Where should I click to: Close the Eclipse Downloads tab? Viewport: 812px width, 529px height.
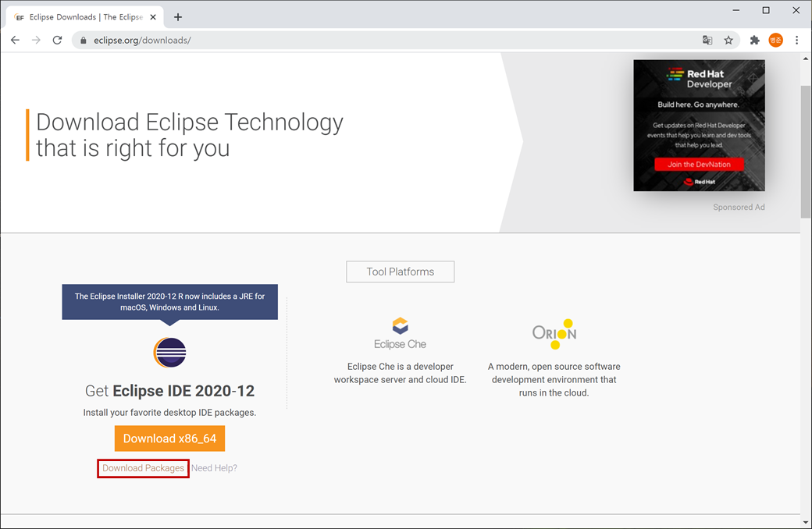point(153,17)
